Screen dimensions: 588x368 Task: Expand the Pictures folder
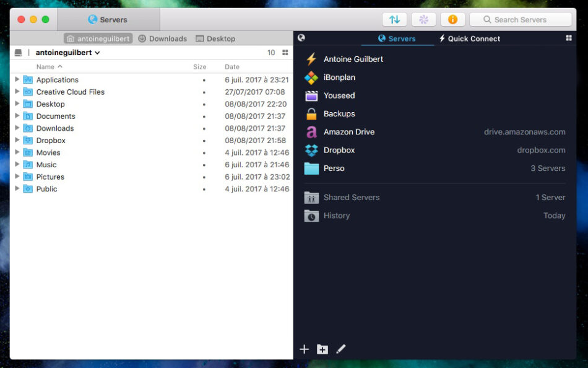pos(17,176)
